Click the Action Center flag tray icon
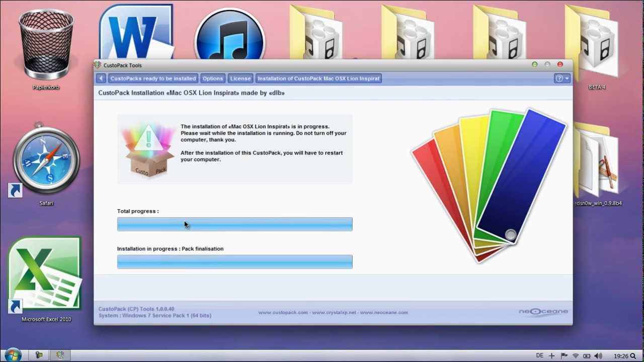Image resolution: width=644 pixels, height=362 pixels. pos(564,355)
